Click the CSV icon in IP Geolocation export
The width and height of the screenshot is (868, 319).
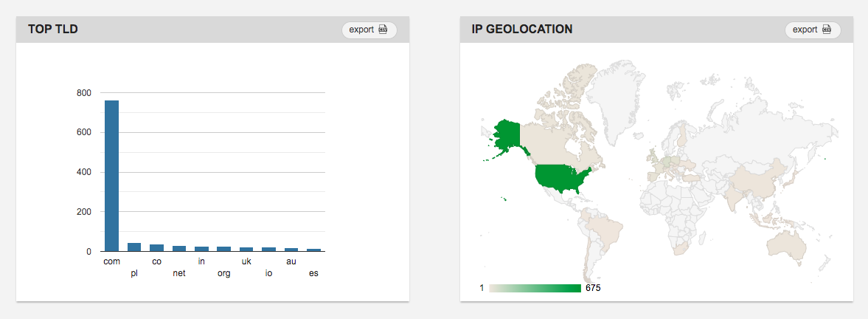pos(827,30)
